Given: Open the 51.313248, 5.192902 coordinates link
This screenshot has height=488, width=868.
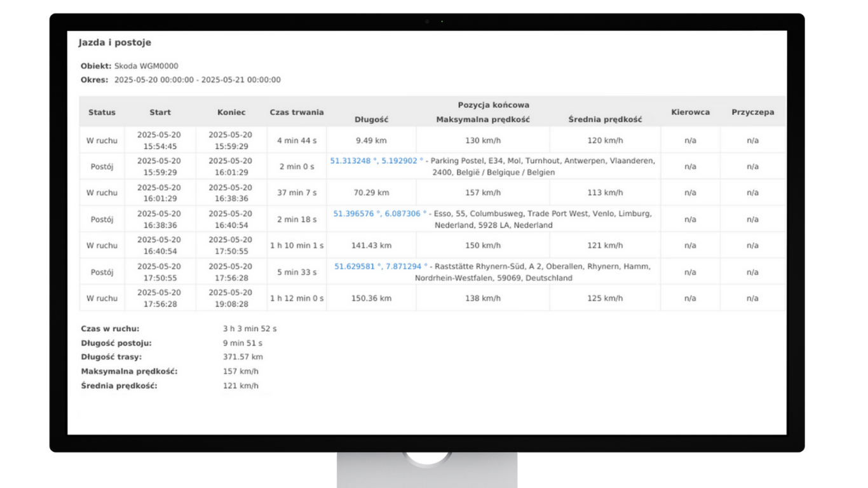Looking at the screenshot, I should [x=376, y=161].
